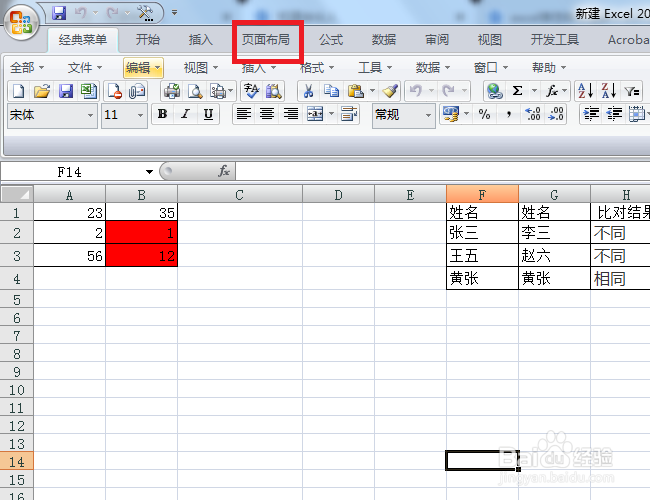Open the 文件 classic menu

click(85, 68)
